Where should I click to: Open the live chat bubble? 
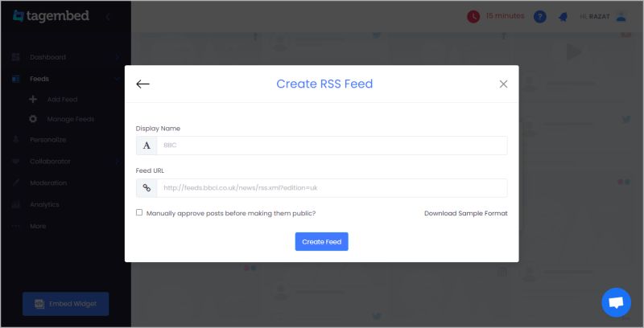[616, 302]
